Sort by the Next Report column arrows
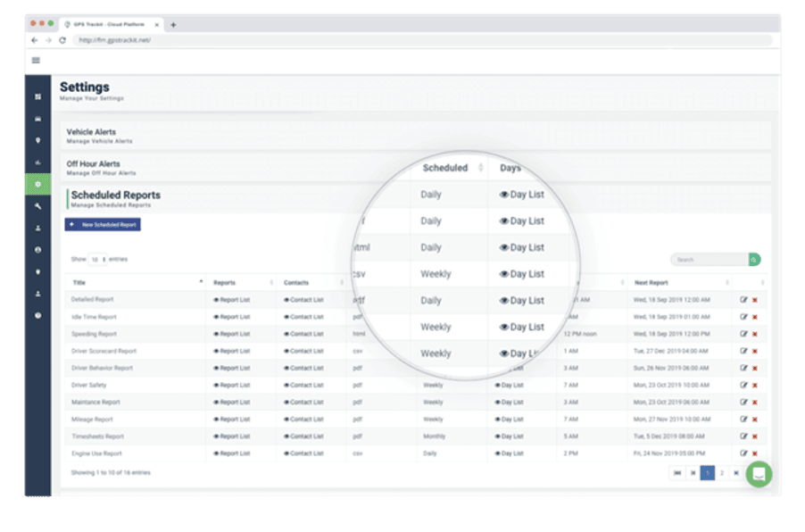The height and width of the screenshot is (532, 805). pyautogui.click(x=728, y=282)
